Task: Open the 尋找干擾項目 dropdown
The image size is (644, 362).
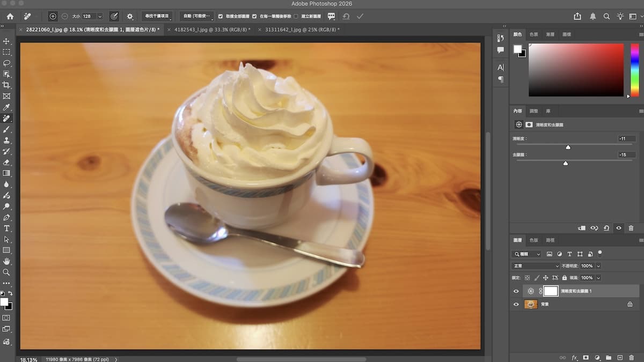Action: click(x=157, y=17)
